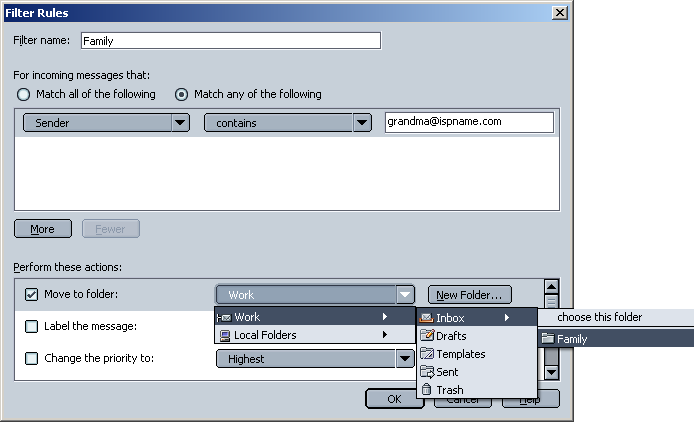Click the Local Folders computer icon

224,336
